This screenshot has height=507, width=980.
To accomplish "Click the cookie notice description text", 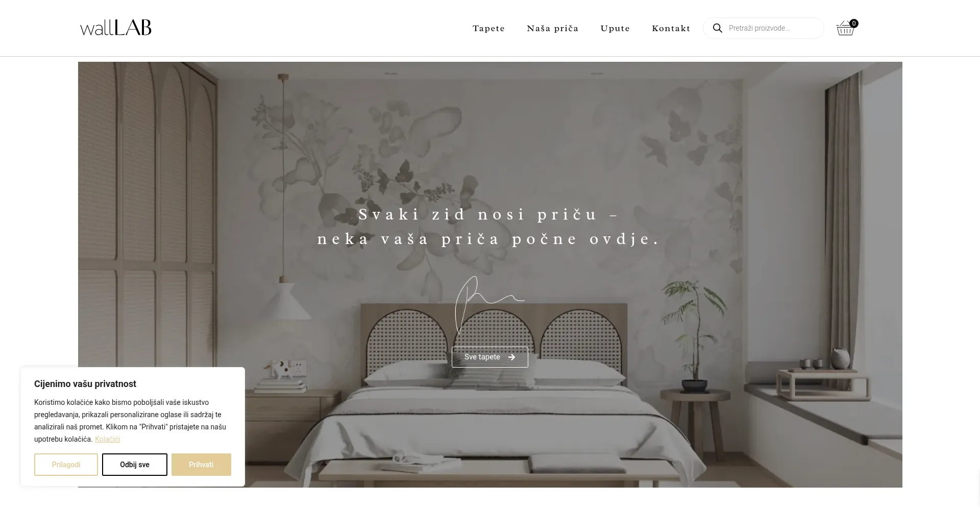I will click(x=130, y=421).
